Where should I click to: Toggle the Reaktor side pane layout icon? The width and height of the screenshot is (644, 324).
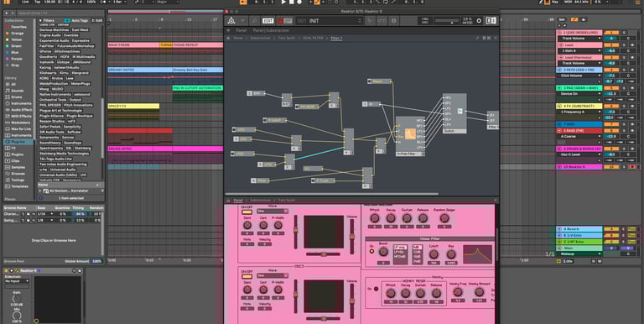491,20
